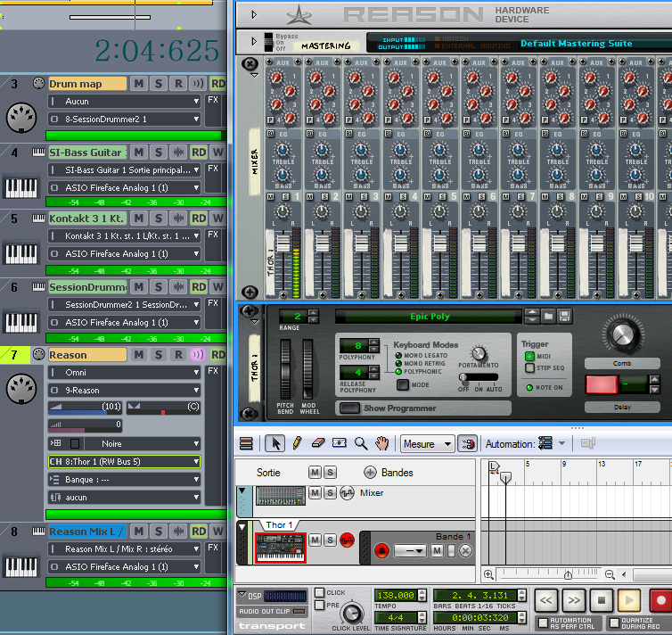The width and height of the screenshot is (672, 635).
Task: Open the Mesure snap value dropdown
Action: (427, 444)
